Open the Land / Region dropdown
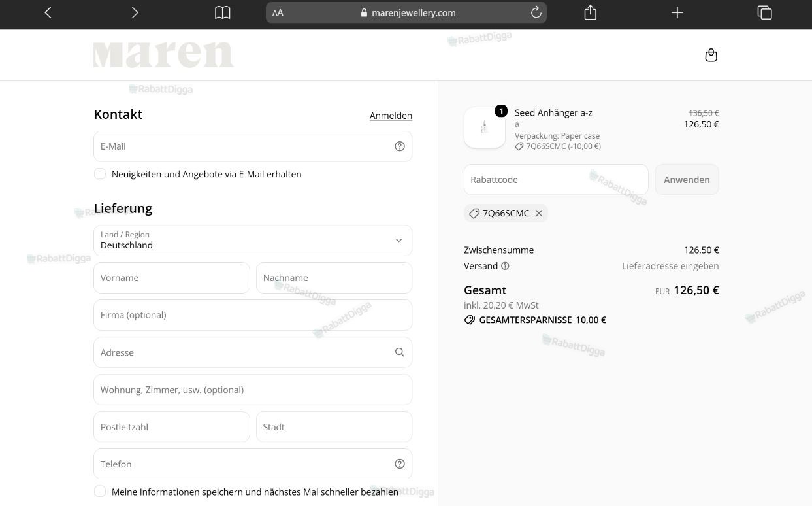812x506 pixels. (253, 241)
